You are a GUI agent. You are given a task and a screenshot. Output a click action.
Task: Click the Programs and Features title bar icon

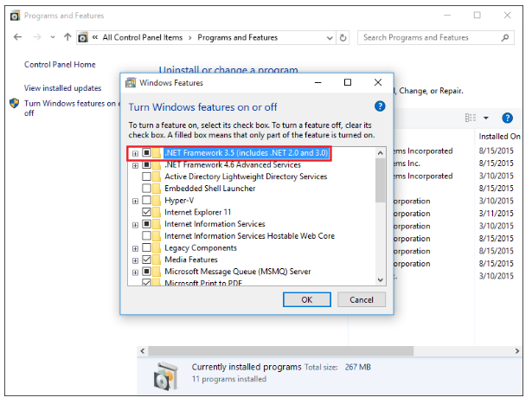[15, 16]
